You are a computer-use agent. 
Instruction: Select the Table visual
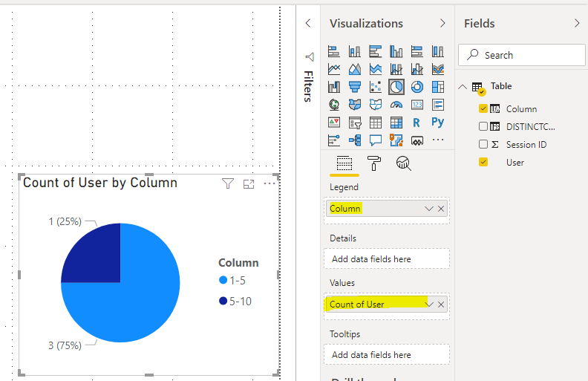(376, 123)
